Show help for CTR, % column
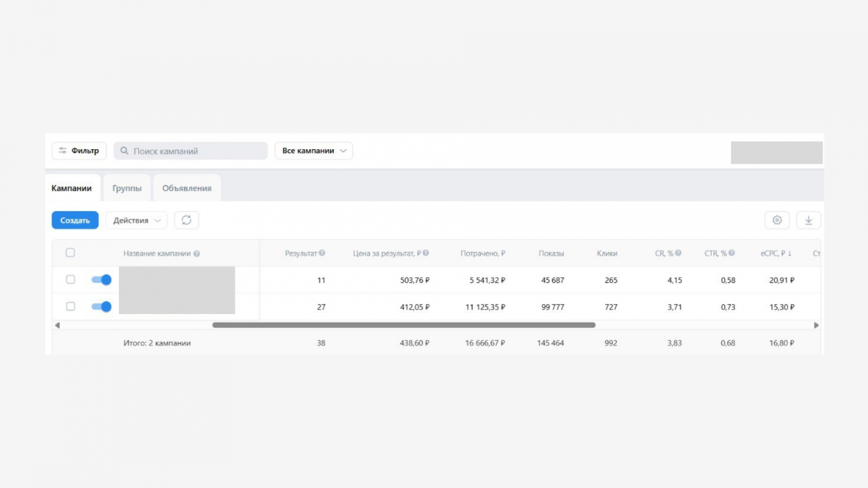The width and height of the screenshot is (868, 488). (732, 253)
